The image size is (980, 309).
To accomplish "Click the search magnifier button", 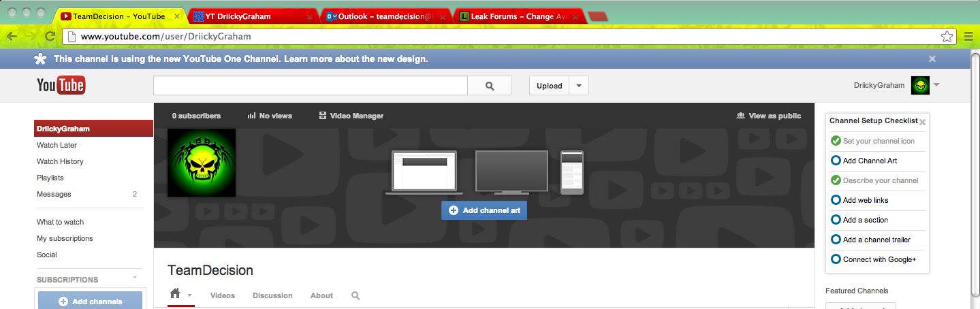I will (490, 86).
